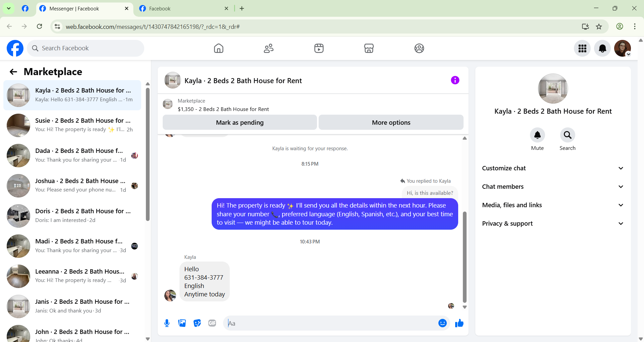Open the Facebook icon pinned tab
The width and height of the screenshot is (644, 342).
click(x=25, y=8)
